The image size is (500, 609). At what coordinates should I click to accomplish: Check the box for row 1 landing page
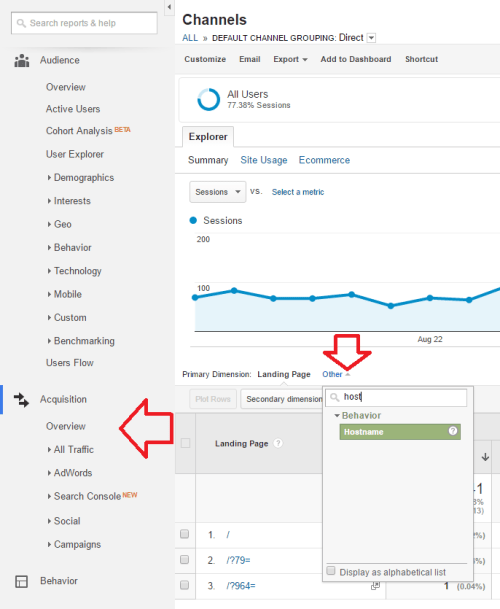185,534
